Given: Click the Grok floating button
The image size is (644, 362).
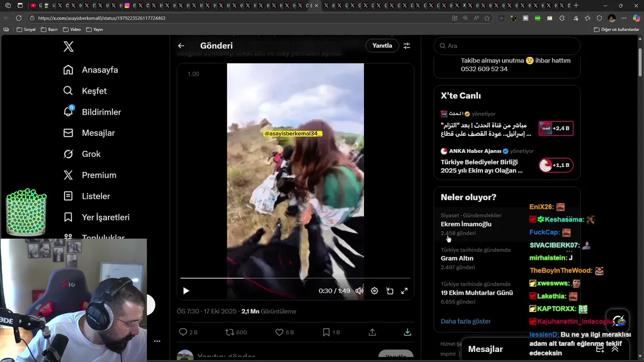Looking at the screenshot, I should coord(618,321).
